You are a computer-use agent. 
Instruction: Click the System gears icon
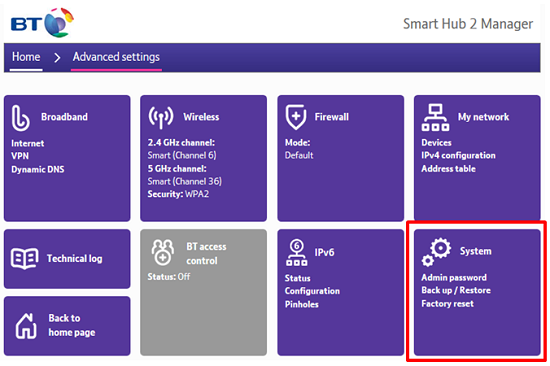coord(436,252)
